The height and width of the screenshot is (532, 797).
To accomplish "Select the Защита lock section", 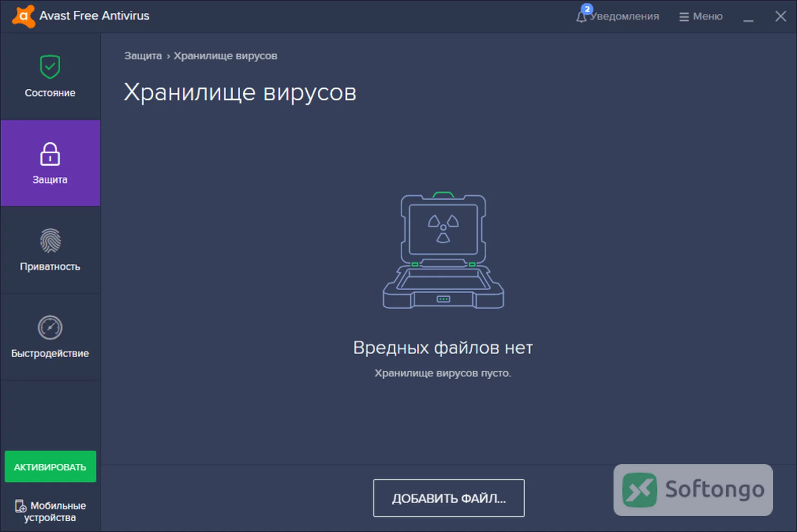I will click(x=50, y=163).
